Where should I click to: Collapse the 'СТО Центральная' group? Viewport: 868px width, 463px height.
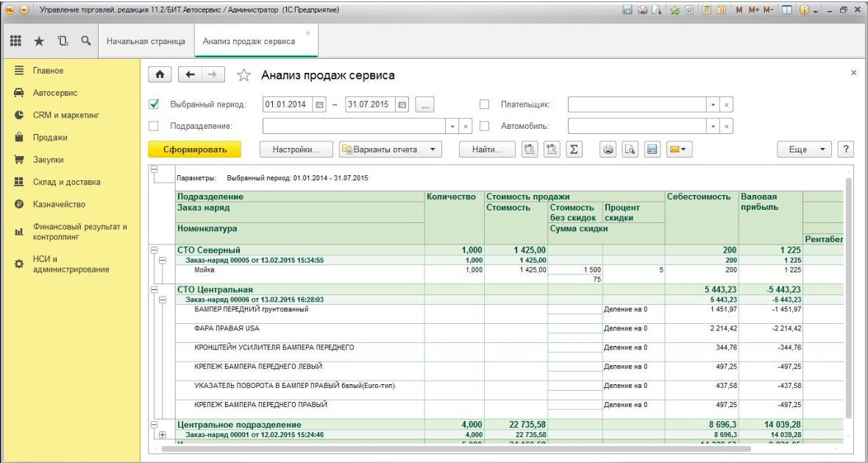coord(154,289)
